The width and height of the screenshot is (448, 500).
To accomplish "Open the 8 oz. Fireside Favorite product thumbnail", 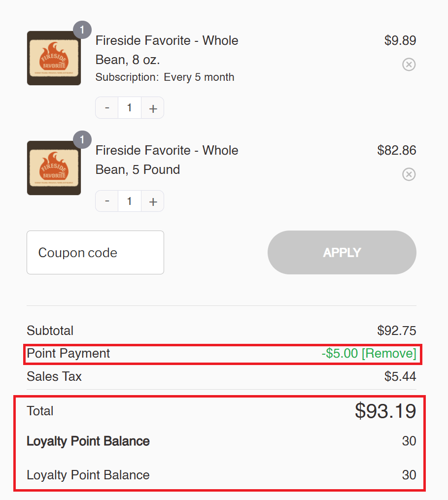I will coord(54,58).
